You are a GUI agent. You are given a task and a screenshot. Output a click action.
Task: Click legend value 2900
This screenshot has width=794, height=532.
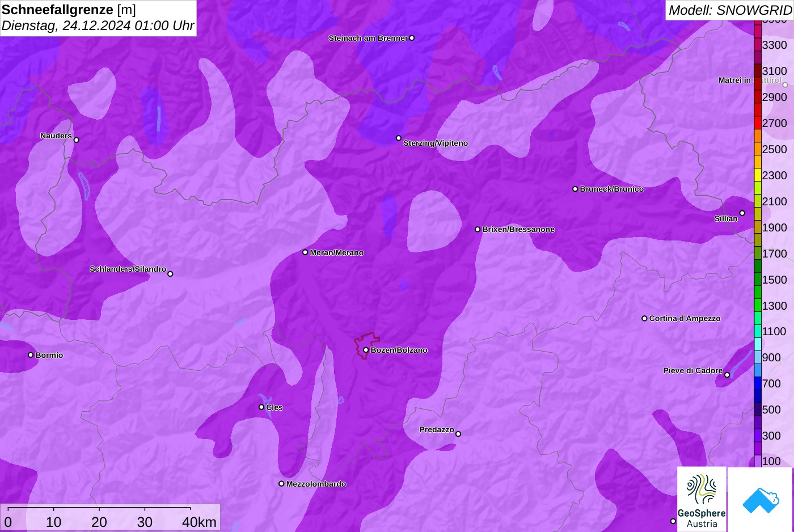(x=775, y=97)
